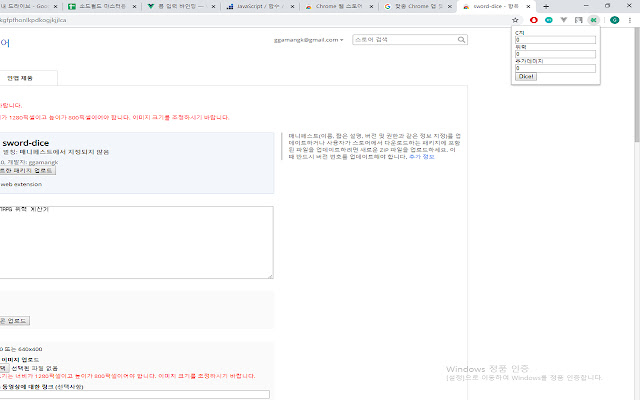Switch to the Google Drive tab
This screenshot has width=640, height=400.
coord(27,7)
